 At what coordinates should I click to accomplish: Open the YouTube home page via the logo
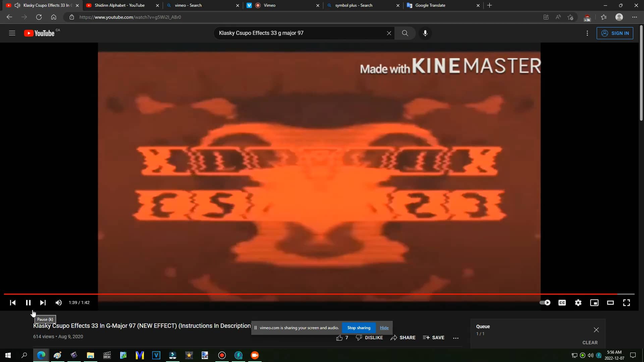(x=39, y=33)
